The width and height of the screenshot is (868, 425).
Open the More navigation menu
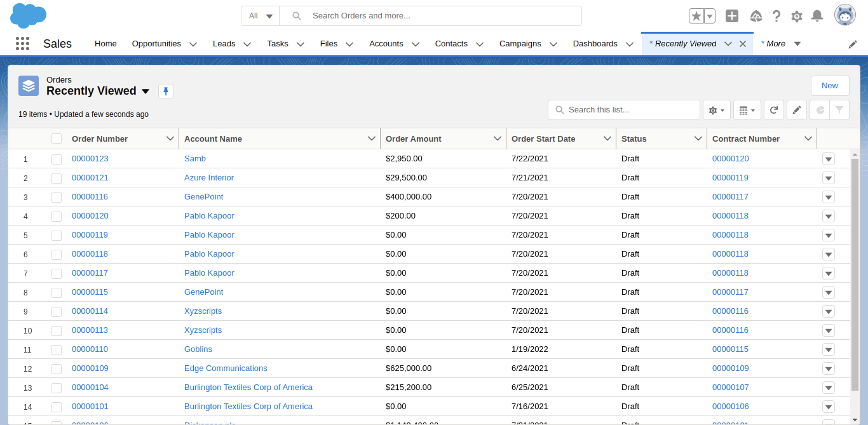[781, 44]
